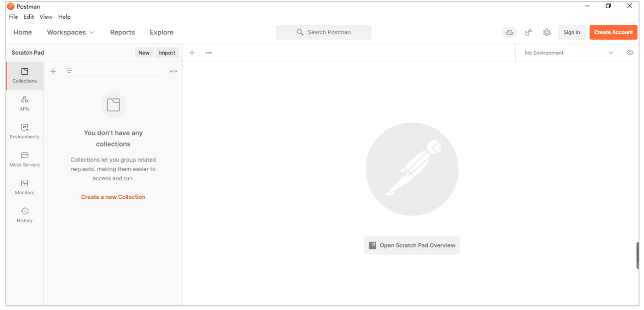Image resolution: width=644 pixels, height=310 pixels.
Task: Minimize the Postman window
Action: (x=587, y=6)
